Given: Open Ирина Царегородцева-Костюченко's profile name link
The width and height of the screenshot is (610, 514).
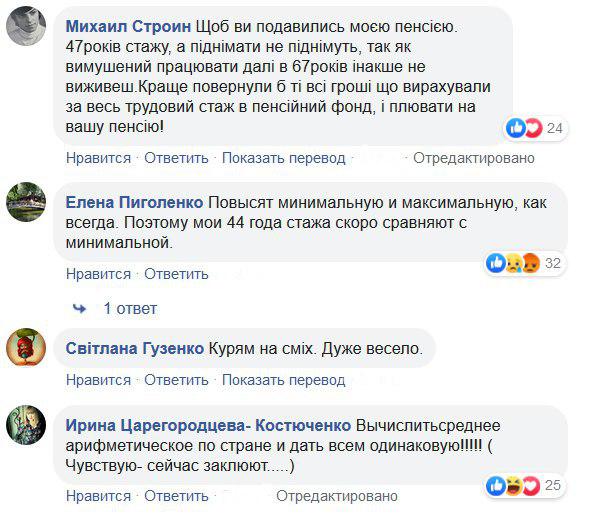Looking at the screenshot, I should pyautogui.click(x=208, y=422).
